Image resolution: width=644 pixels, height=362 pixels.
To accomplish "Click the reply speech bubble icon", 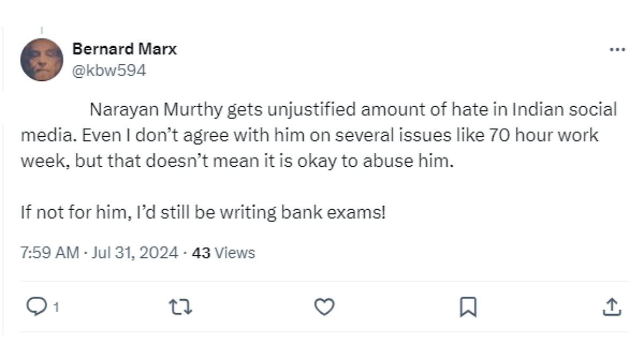I will point(36,307).
